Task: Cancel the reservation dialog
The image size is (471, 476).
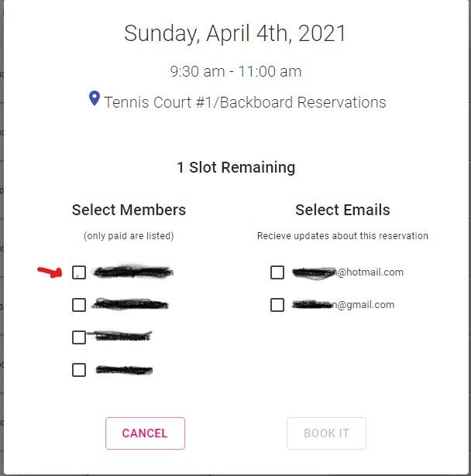Action: click(x=145, y=433)
